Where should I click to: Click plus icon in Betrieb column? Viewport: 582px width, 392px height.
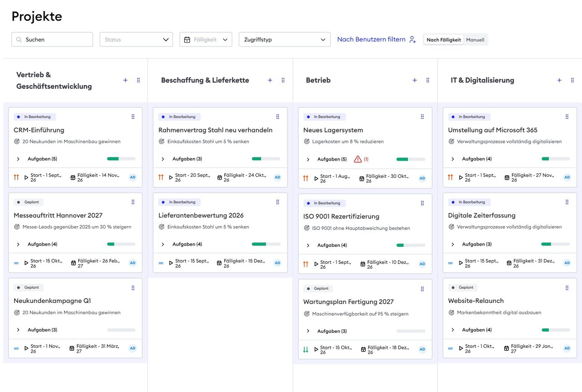(x=415, y=80)
